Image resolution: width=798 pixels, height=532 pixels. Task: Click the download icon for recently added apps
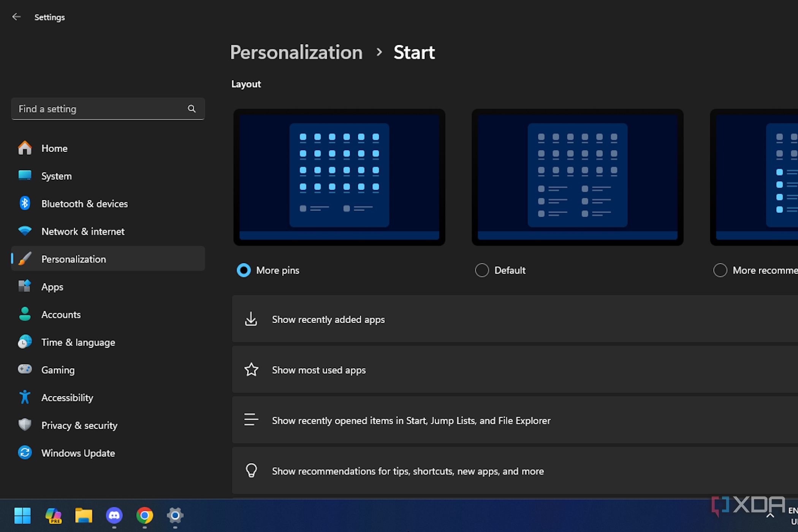pyautogui.click(x=251, y=319)
